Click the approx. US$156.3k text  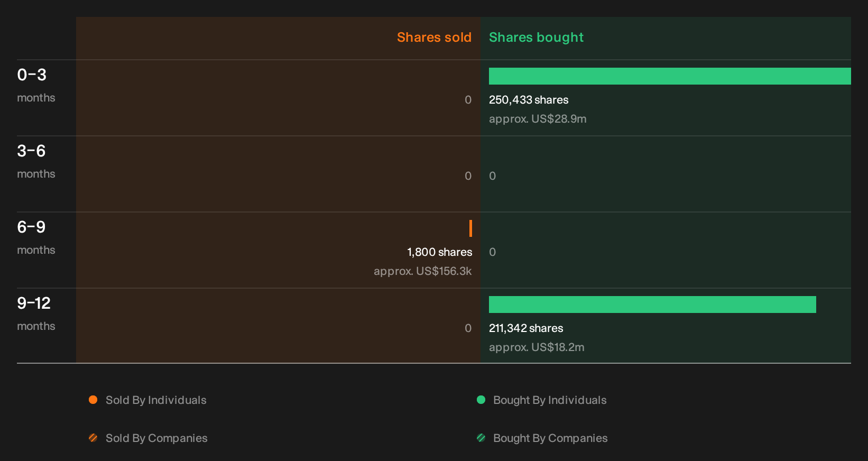click(x=423, y=271)
